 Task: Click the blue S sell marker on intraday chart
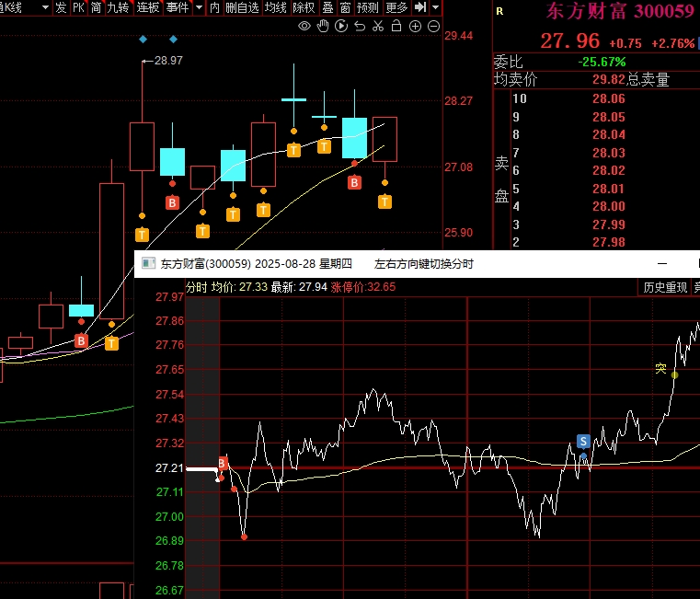583,442
